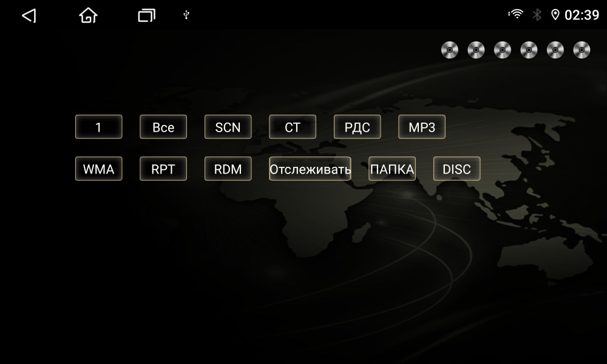607x364 pixels.
Task: Enable RDM random mode
Action: [228, 169]
